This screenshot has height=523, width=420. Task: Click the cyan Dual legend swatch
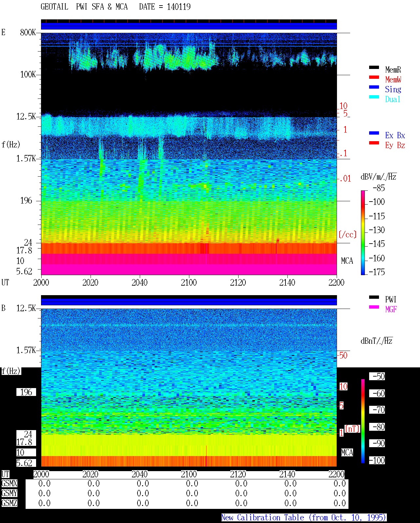[x=374, y=97]
